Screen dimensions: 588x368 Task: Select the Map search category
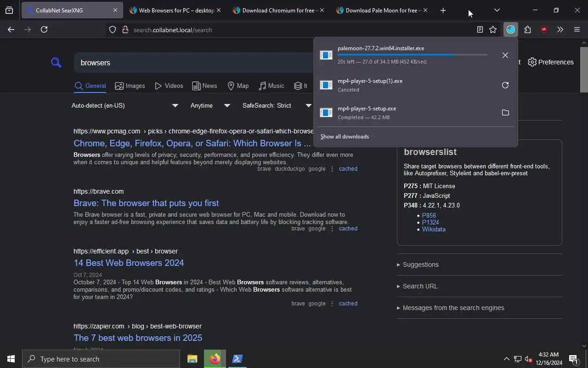(x=238, y=86)
